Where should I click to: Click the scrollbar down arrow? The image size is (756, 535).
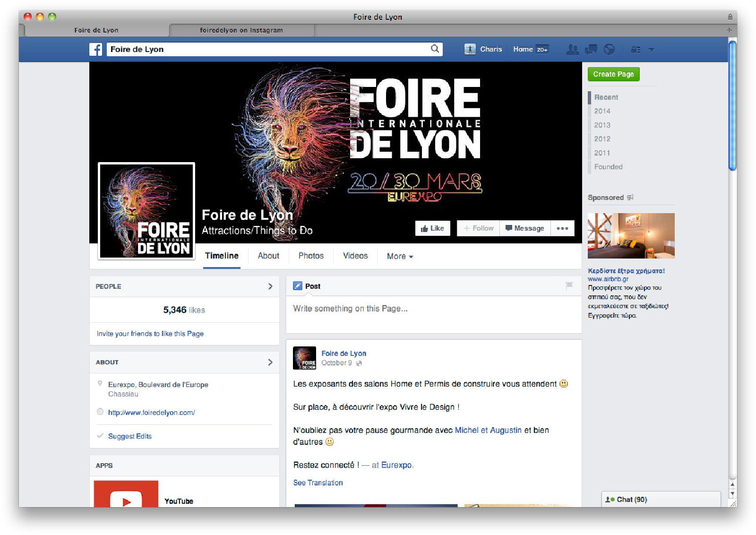(x=732, y=493)
